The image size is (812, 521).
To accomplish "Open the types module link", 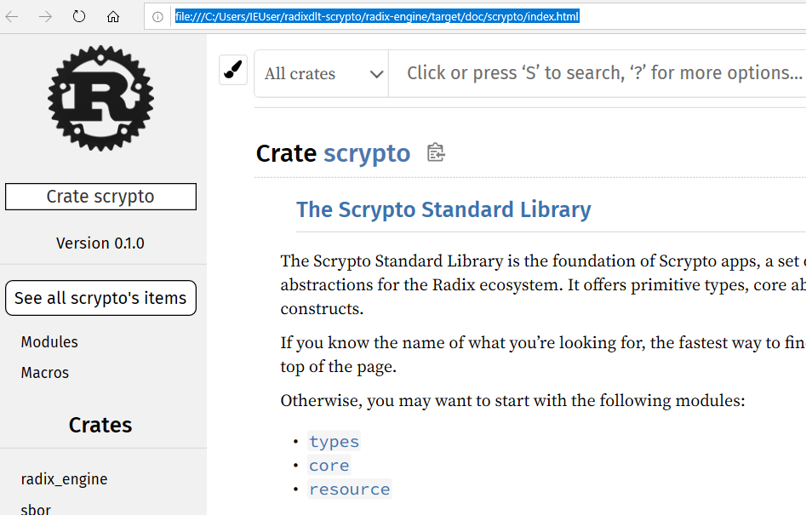I will (x=335, y=441).
